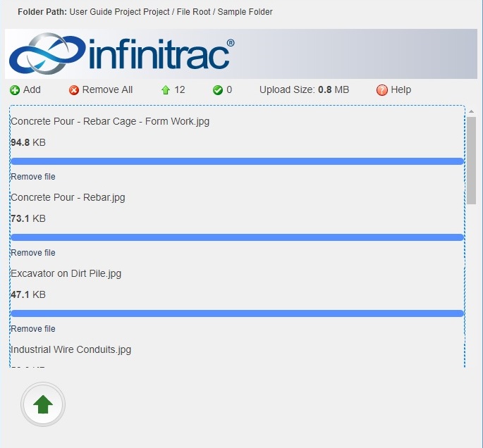Start upload with the large green arrow button
The height and width of the screenshot is (448, 483).
click(x=43, y=404)
